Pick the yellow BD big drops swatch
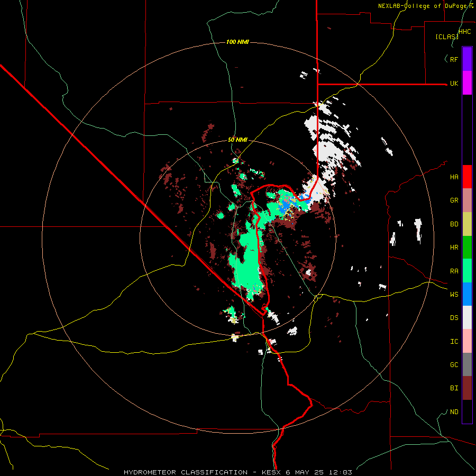The height and width of the screenshot is (476, 476). [467, 224]
